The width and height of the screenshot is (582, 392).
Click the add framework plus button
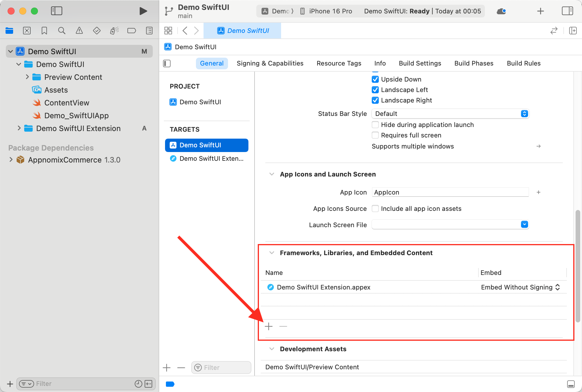(269, 326)
